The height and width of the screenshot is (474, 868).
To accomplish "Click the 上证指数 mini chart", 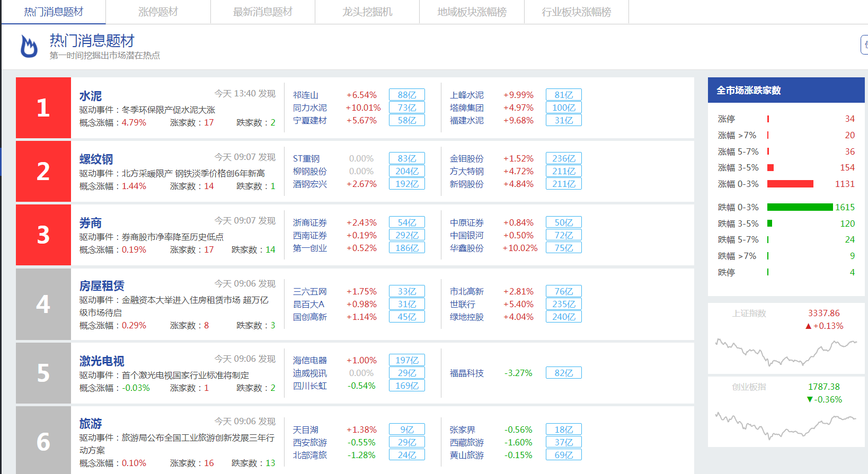I will pos(786,352).
